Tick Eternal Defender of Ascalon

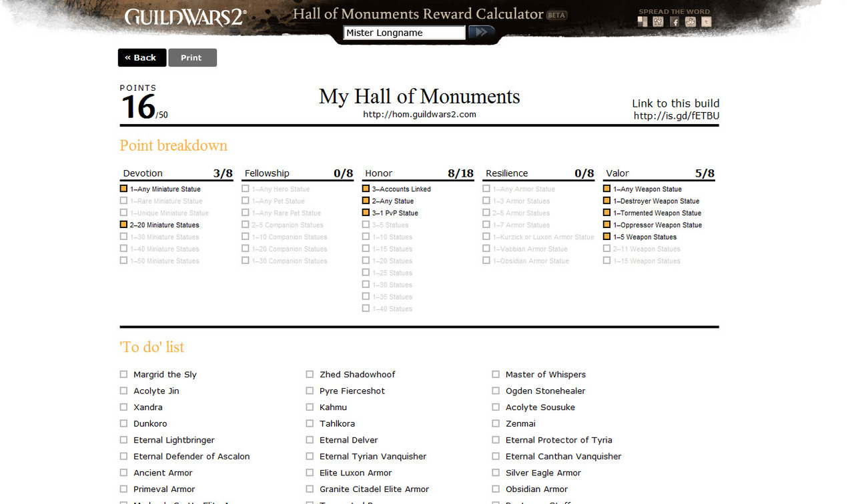(x=123, y=456)
